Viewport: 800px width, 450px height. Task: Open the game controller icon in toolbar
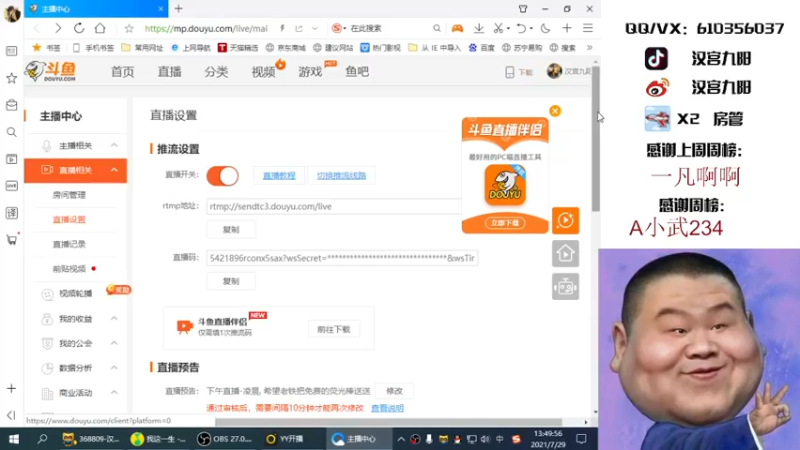coord(457,28)
